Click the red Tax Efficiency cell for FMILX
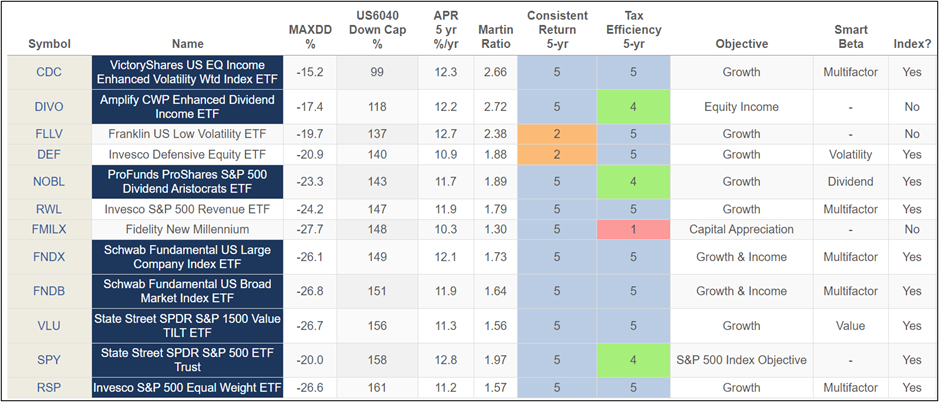The image size is (939, 402). 633,229
